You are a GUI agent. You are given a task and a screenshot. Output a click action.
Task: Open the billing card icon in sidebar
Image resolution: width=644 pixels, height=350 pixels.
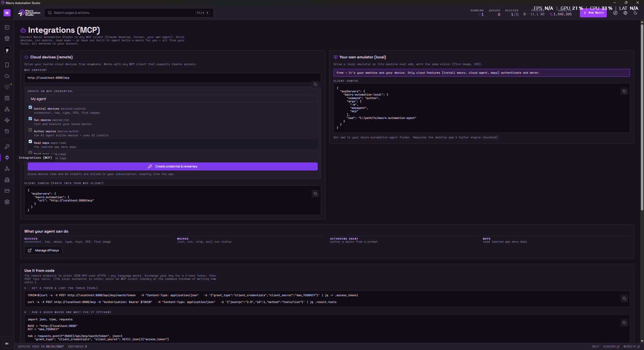(7, 191)
